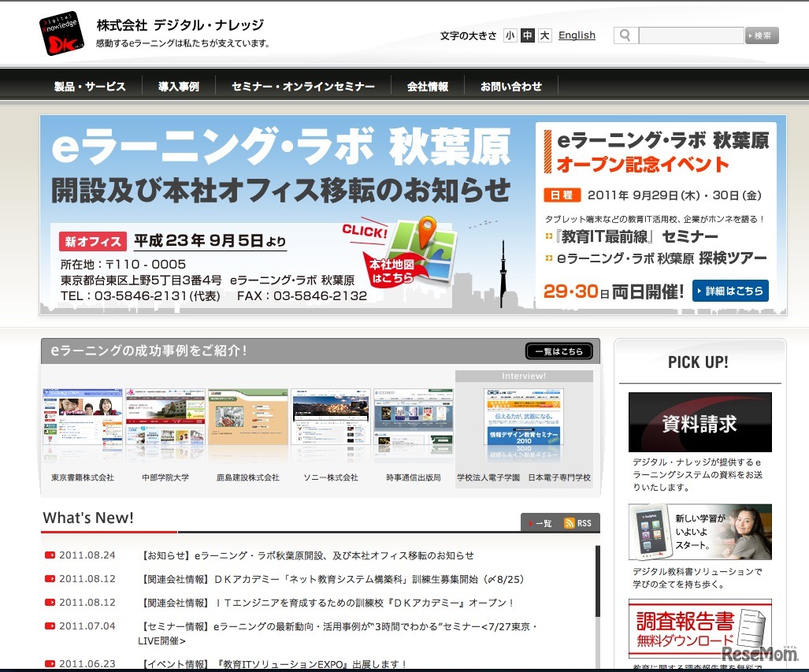
Task: Click the search magnifier icon
Action: click(625, 35)
